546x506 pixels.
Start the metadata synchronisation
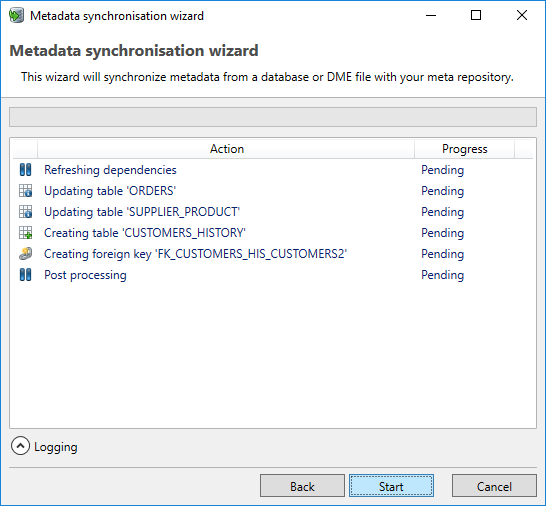[391, 486]
